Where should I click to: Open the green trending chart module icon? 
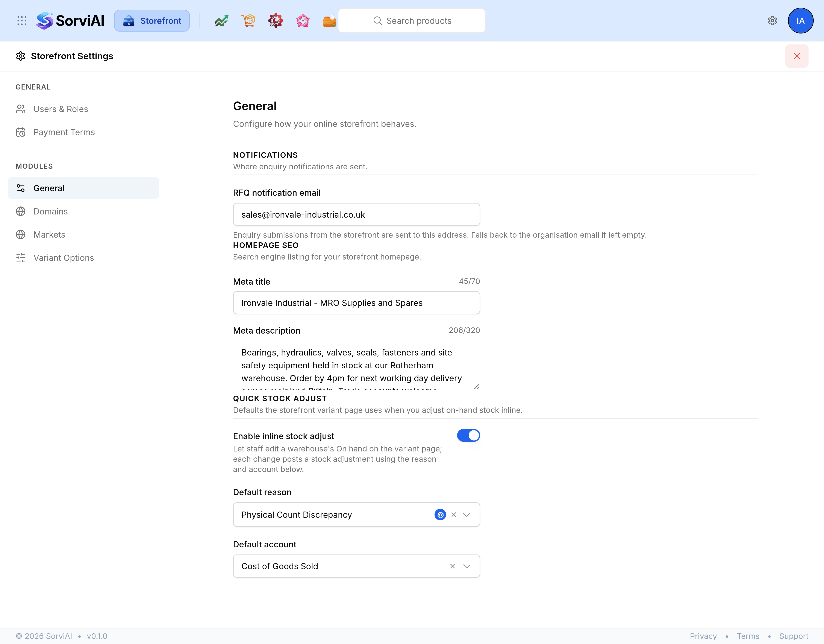point(221,21)
